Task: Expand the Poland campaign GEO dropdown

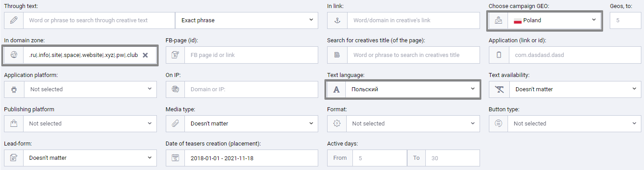Action: pos(554,20)
